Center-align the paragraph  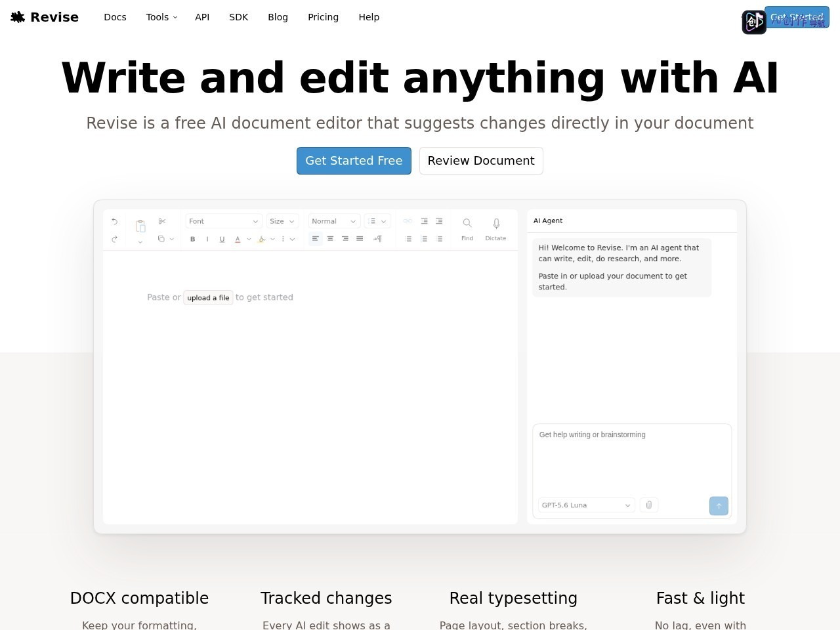coord(330,239)
